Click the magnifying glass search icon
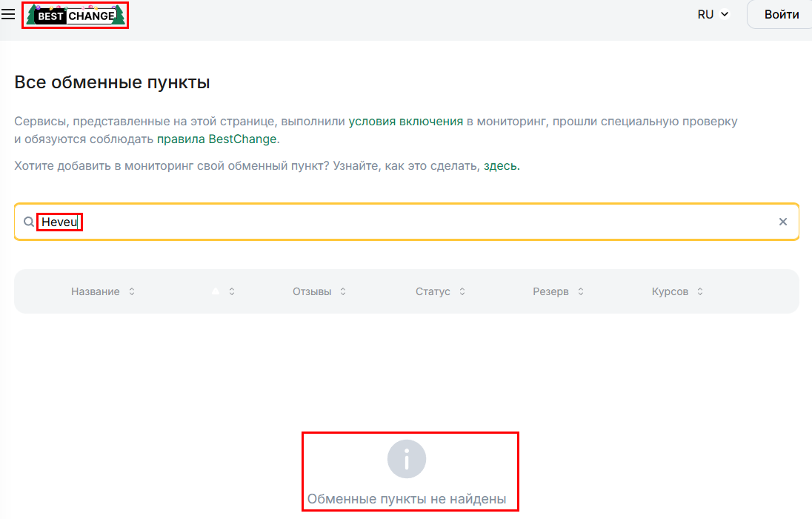Viewport: 812px width, 519px height. point(30,222)
